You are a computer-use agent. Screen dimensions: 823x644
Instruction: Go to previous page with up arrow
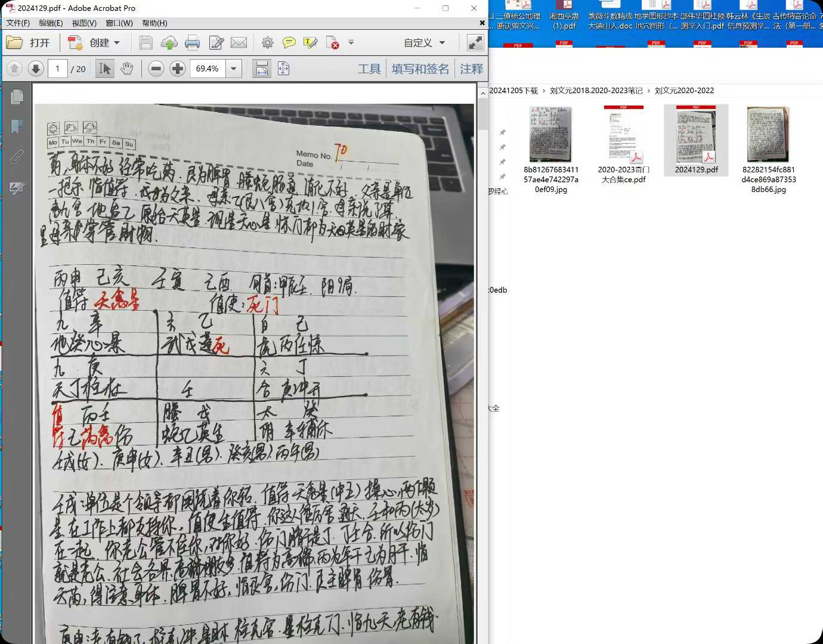[14, 69]
